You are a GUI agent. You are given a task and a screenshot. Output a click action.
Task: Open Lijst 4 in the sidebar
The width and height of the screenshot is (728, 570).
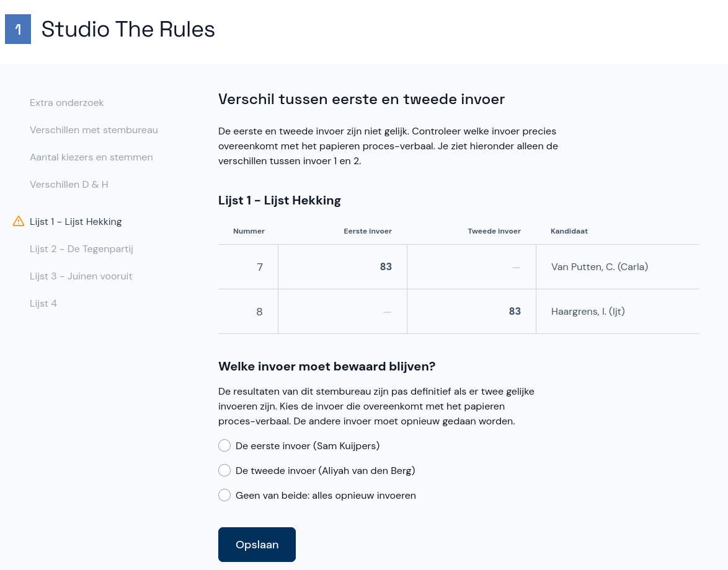pos(43,304)
